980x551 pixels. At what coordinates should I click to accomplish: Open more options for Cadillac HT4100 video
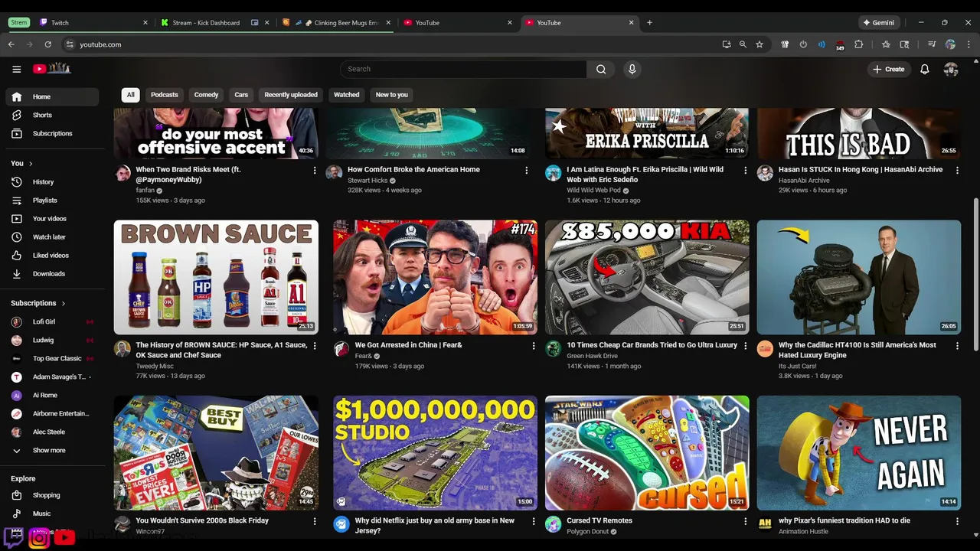957,346
